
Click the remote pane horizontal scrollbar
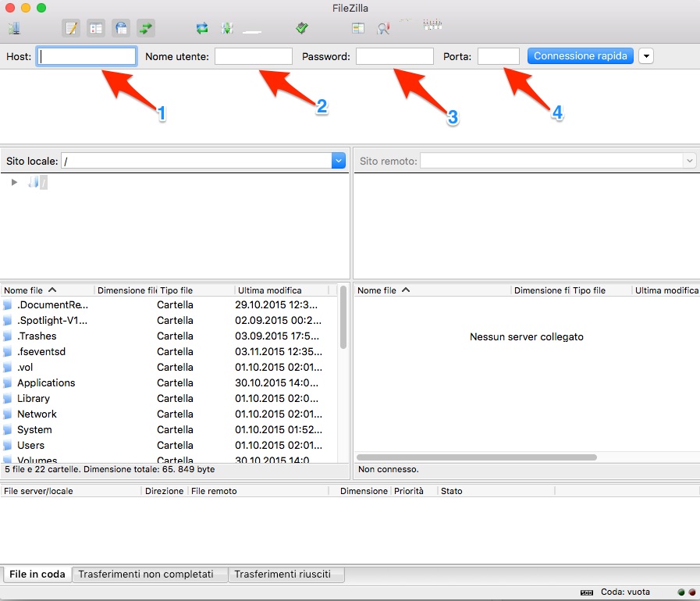click(x=477, y=457)
